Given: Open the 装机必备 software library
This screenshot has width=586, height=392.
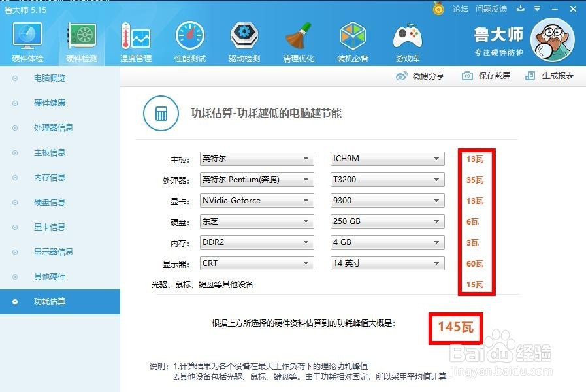Looking at the screenshot, I should click(x=353, y=39).
